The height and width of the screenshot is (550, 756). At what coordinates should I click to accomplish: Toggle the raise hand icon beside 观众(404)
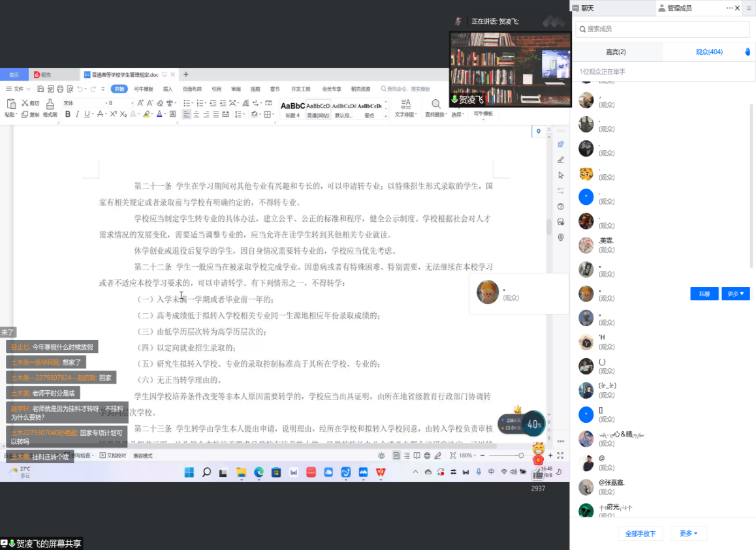pos(748,52)
